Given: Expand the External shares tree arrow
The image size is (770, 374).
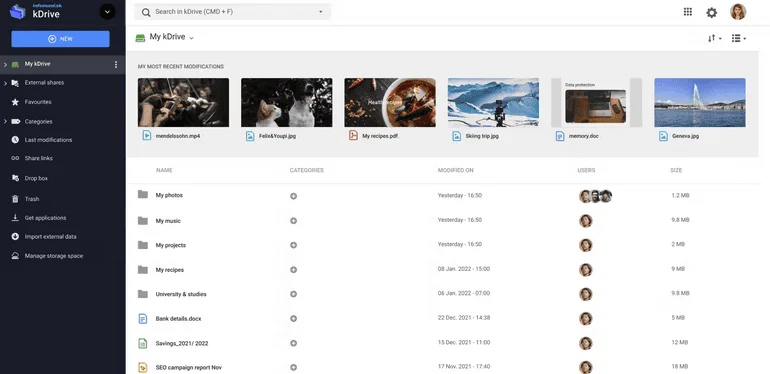Looking at the screenshot, I should (5, 83).
